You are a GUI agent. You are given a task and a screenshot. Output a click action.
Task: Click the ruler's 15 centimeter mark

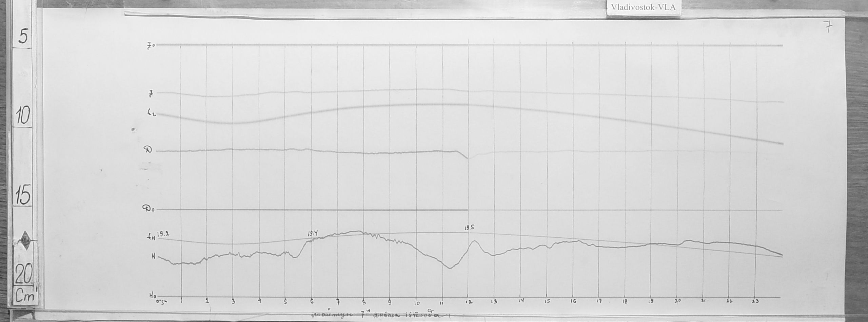click(x=23, y=195)
